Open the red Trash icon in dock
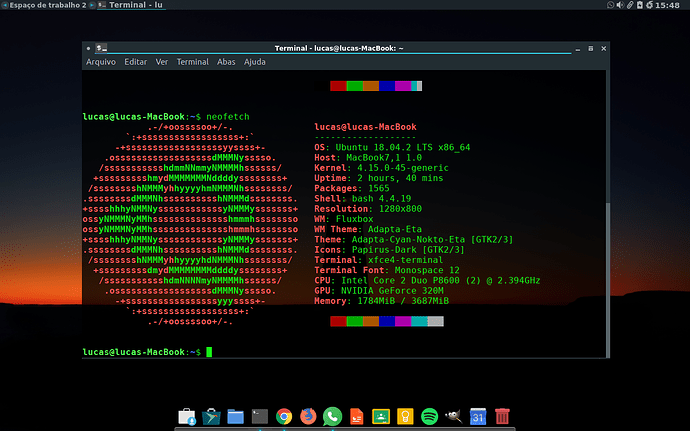The image size is (690, 431). pyautogui.click(x=502, y=416)
